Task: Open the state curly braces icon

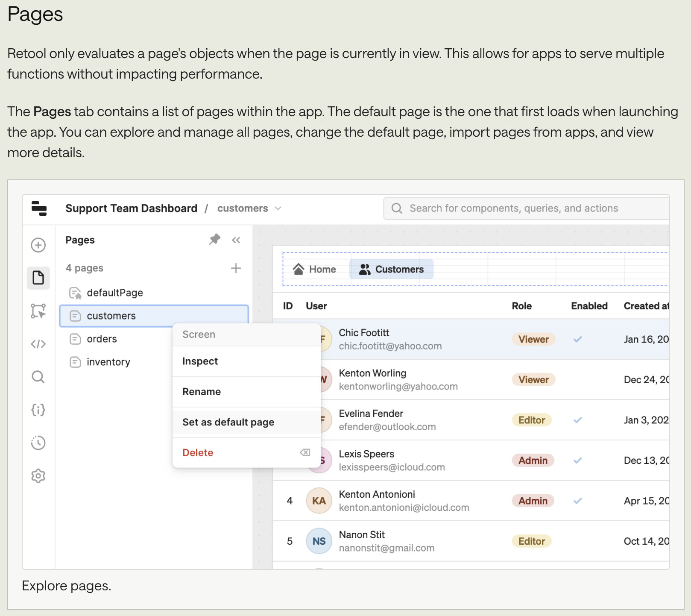Action: [38, 410]
